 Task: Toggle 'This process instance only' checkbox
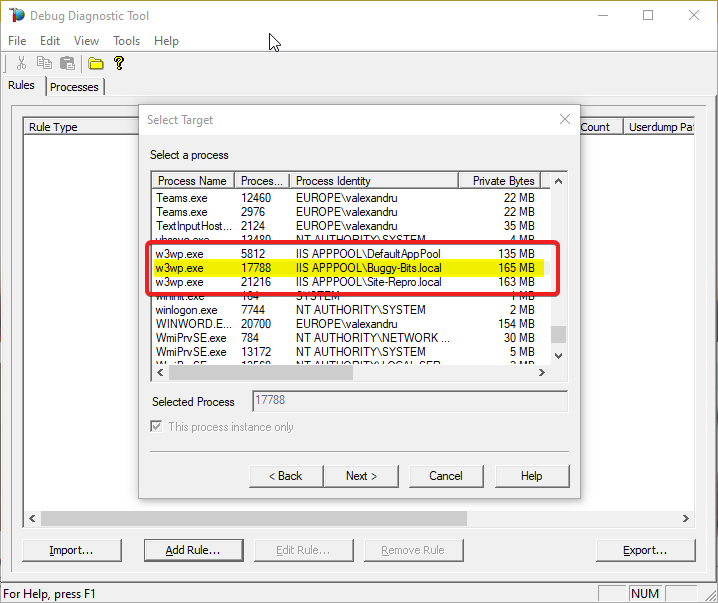(156, 427)
